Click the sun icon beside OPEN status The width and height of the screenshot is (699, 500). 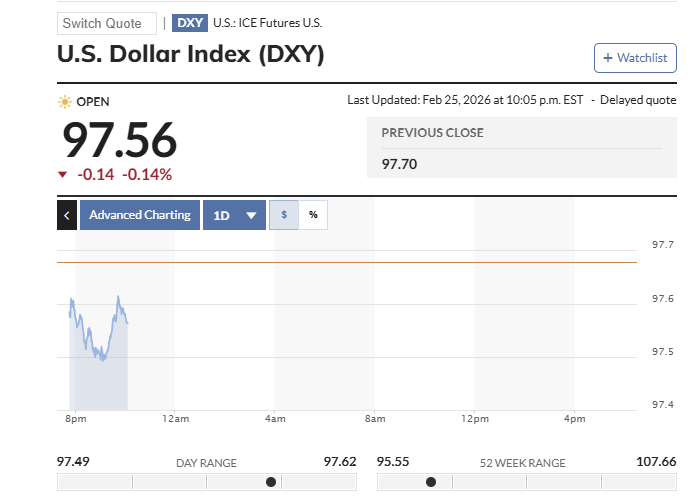[x=65, y=101]
